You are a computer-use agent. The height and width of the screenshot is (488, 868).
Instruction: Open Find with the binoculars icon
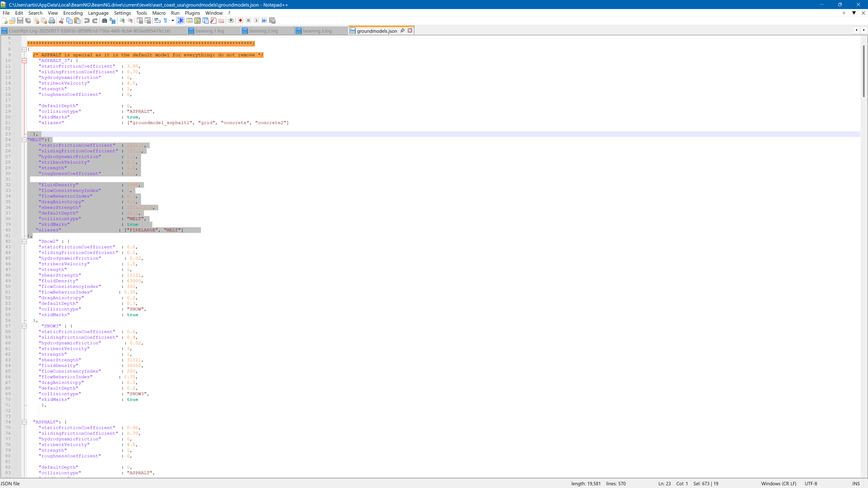pos(104,21)
